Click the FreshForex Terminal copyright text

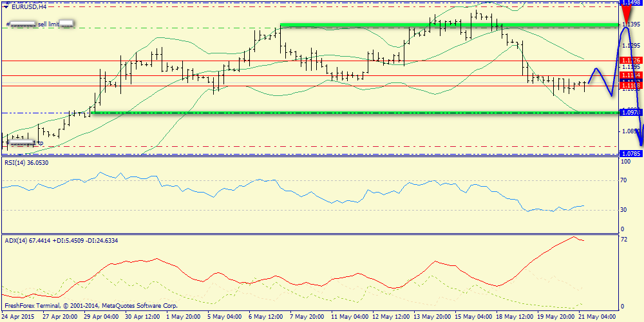[91, 306]
